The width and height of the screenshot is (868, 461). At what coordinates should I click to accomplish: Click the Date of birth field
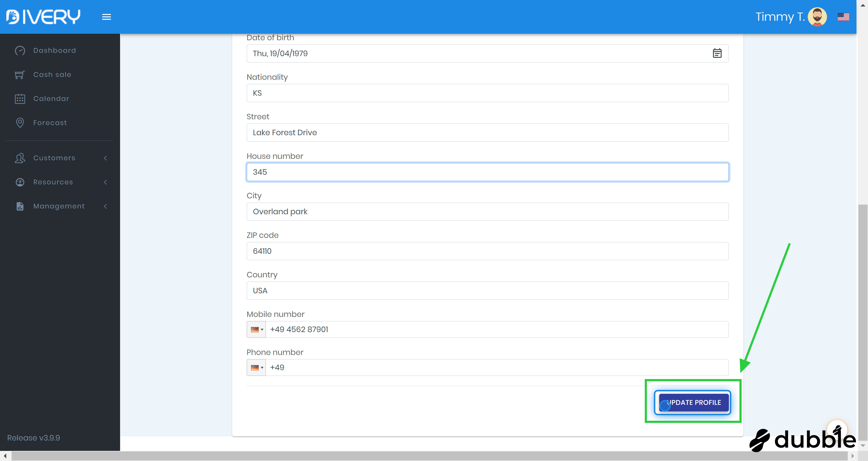(x=488, y=53)
